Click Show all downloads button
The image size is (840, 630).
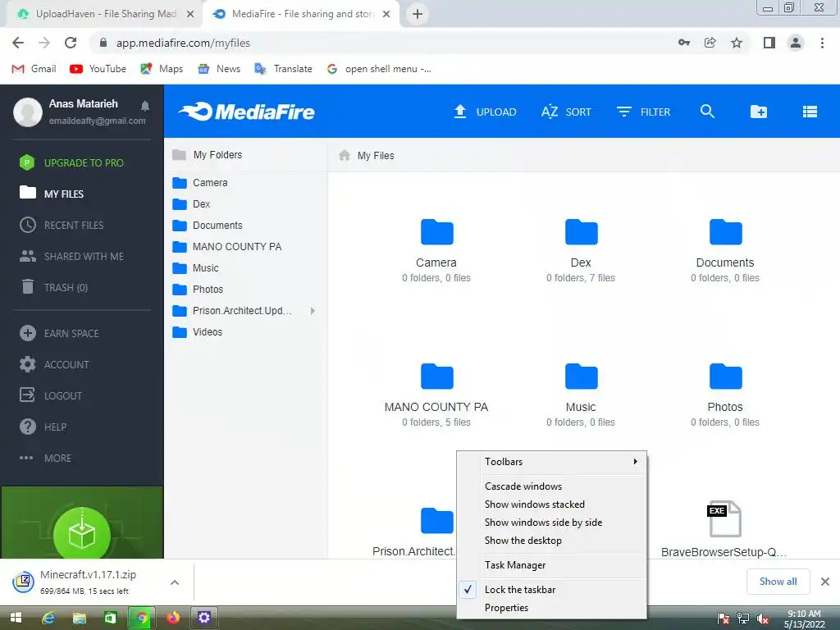[778, 582]
